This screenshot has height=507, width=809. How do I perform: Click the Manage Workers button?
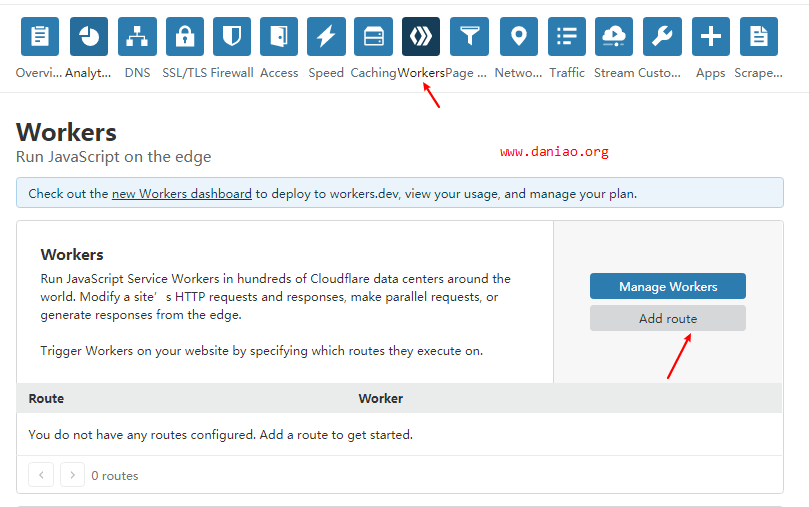668,286
